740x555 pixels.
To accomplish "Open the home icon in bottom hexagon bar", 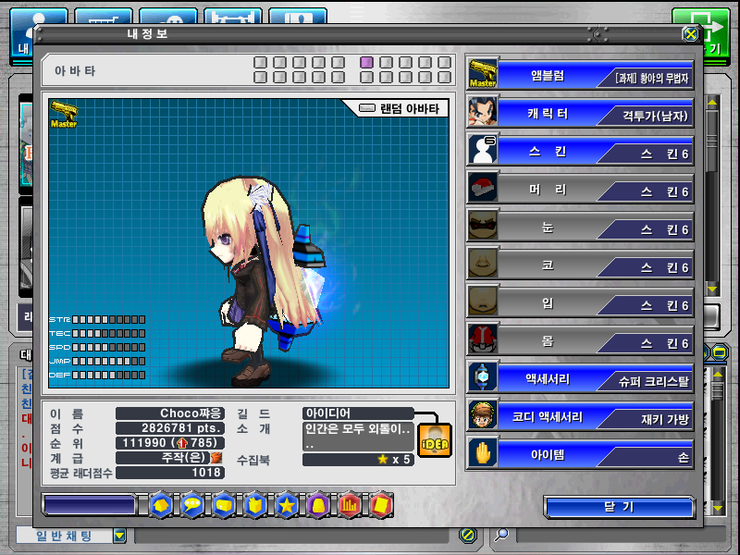I will (x=161, y=506).
